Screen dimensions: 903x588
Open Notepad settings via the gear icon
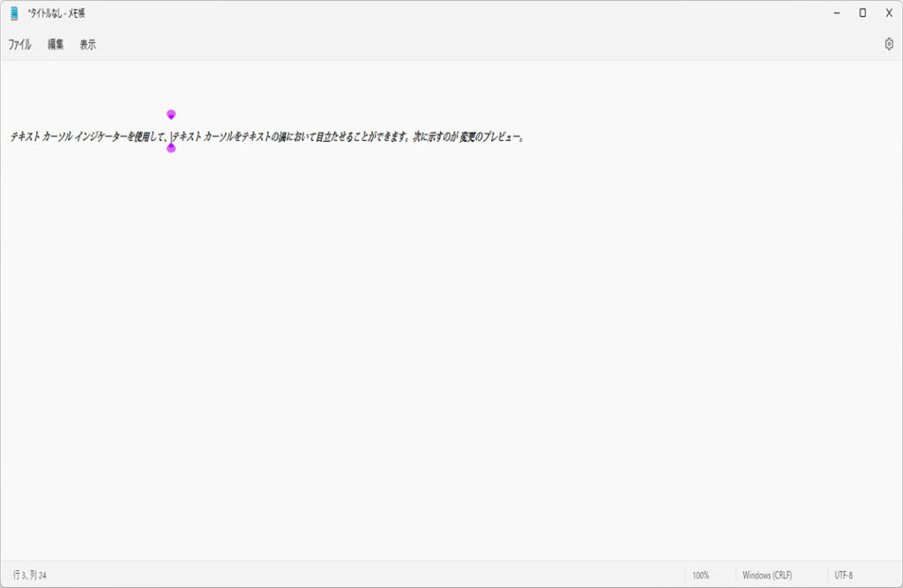pos(888,44)
